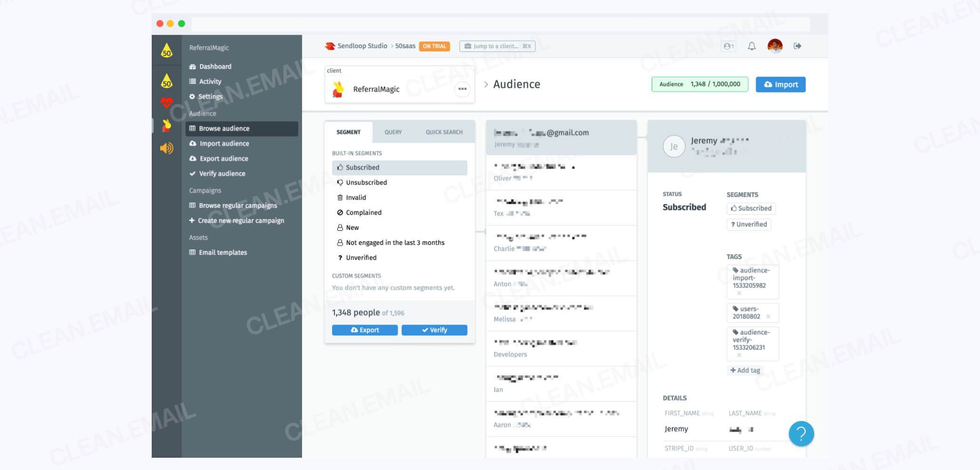Open notifications bell
980x470 pixels.
point(752,46)
